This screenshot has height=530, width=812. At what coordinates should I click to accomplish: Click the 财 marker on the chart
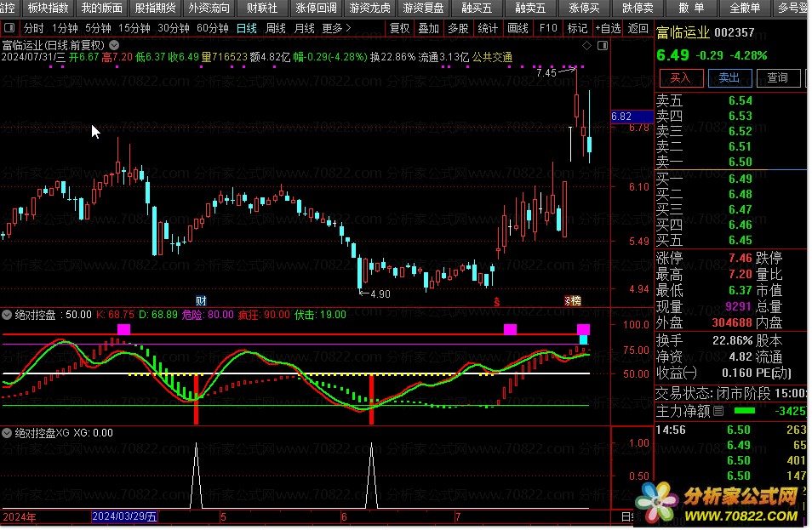[201, 300]
